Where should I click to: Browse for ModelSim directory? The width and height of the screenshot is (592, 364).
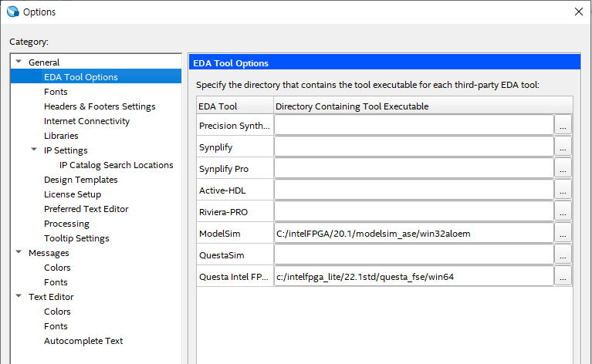563,233
